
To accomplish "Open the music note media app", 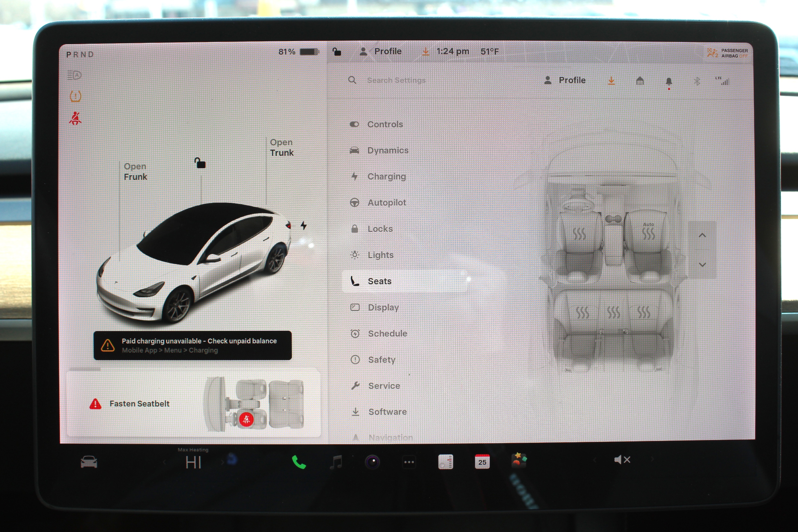I will click(x=336, y=462).
